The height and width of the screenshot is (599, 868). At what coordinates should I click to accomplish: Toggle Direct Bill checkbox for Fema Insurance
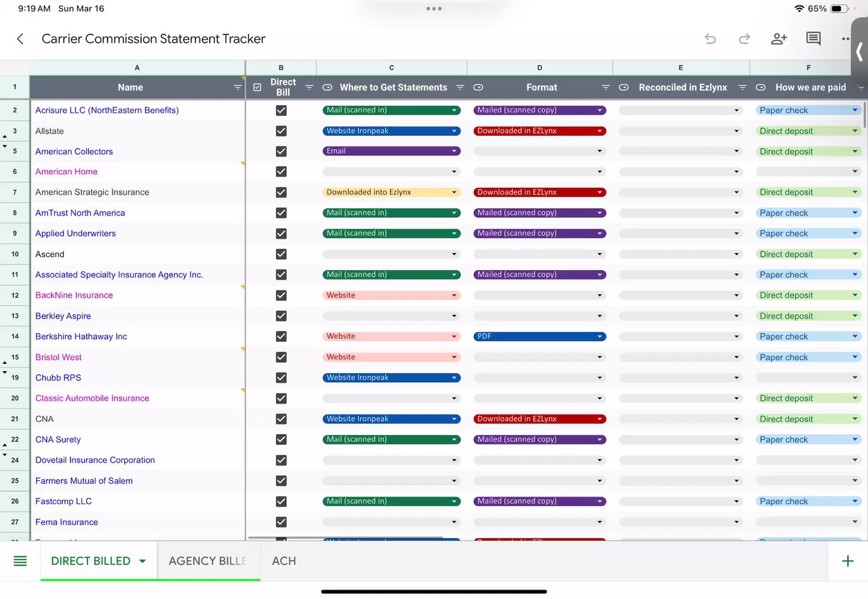click(281, 522)
